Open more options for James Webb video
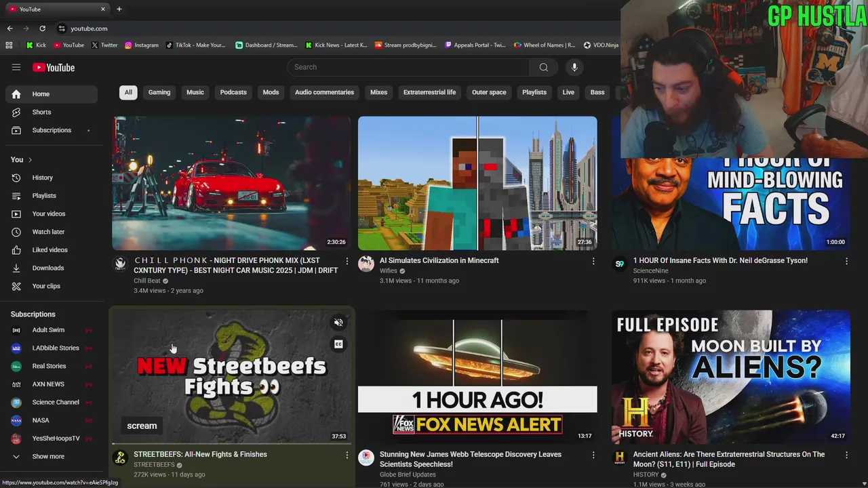868x488 pixels. tap(593, 455)
